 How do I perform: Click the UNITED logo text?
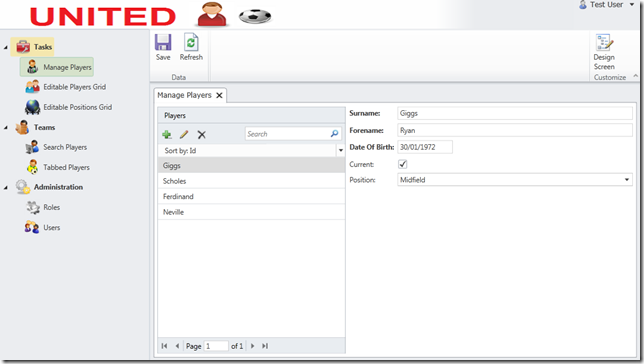[103, 17]
